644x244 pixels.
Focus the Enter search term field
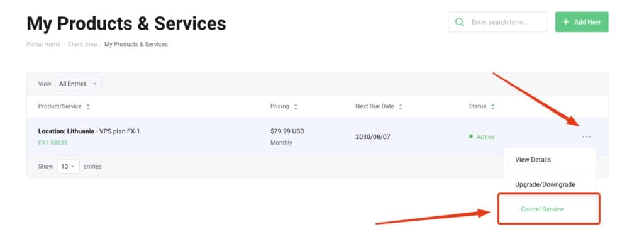pos(498,22)
